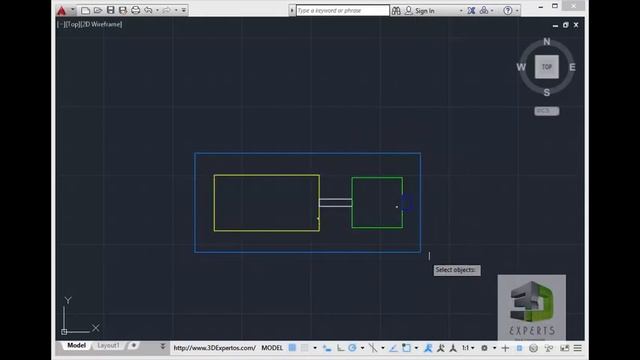Toggle 2D object snap icon
640x360 pixels.
406,348
